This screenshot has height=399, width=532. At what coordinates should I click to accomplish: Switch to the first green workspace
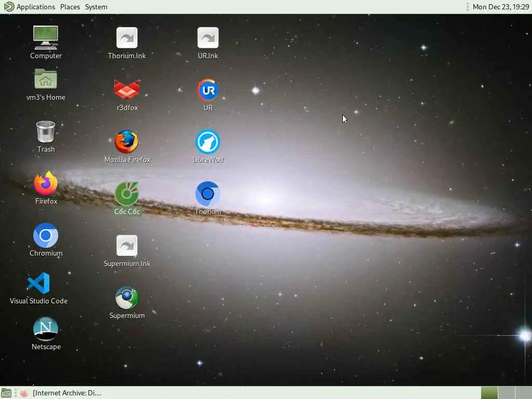489,393
